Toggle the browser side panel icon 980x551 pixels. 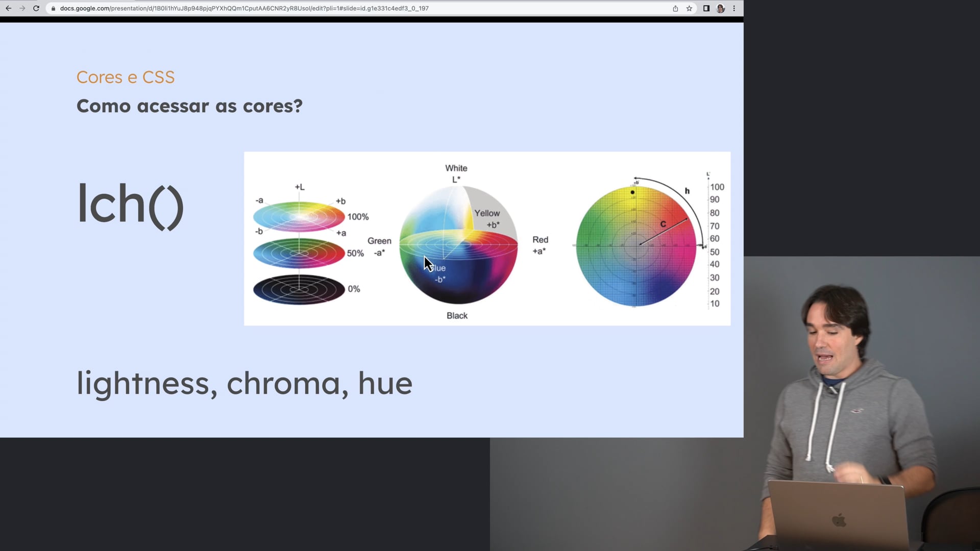click(x=706, y=8)
